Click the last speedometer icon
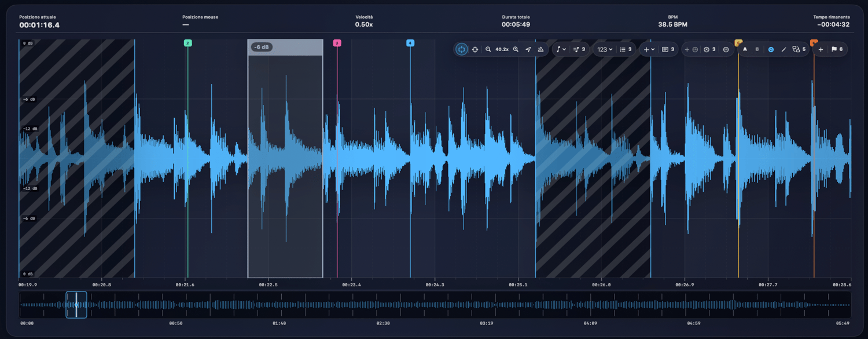Screen dimensions: 868x339 coord(726,49)
